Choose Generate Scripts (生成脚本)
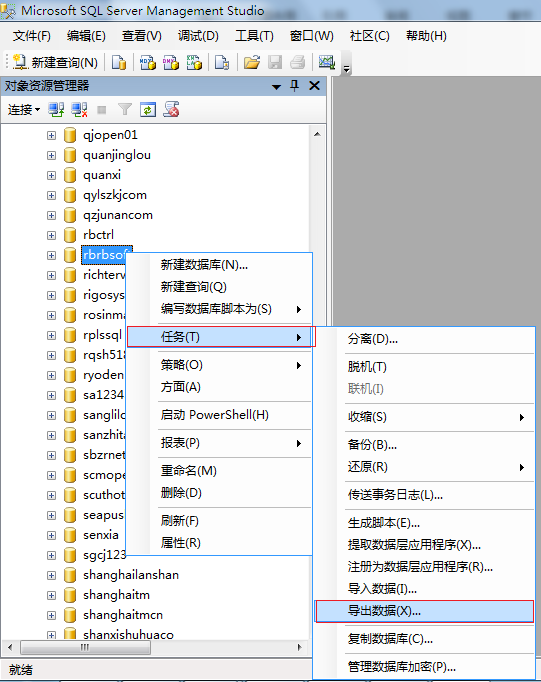Screen dimensions: 541x682 [424, 523]
